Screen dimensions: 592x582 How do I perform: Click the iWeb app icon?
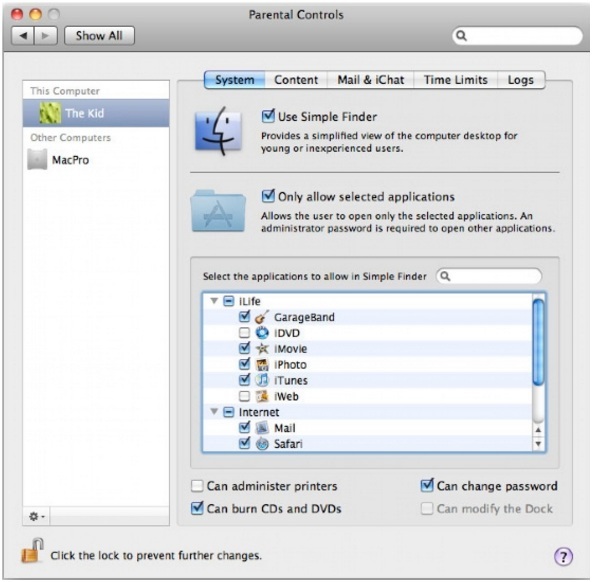(262, 396)
